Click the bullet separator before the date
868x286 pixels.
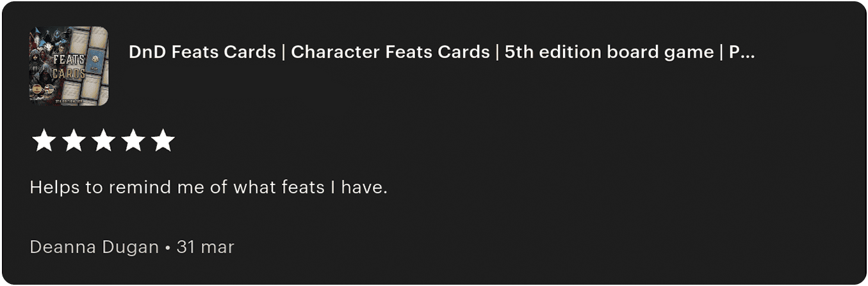point(167,248)
